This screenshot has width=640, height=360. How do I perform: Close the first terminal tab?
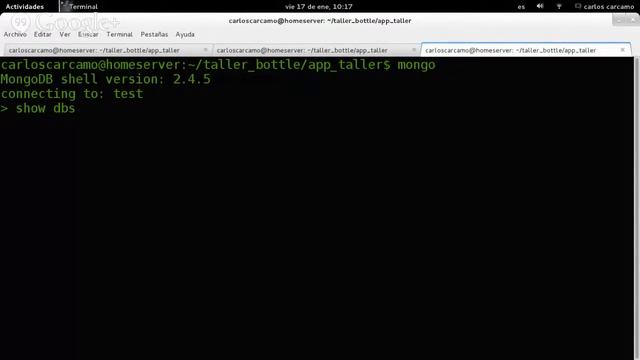(x=206, y=50)
